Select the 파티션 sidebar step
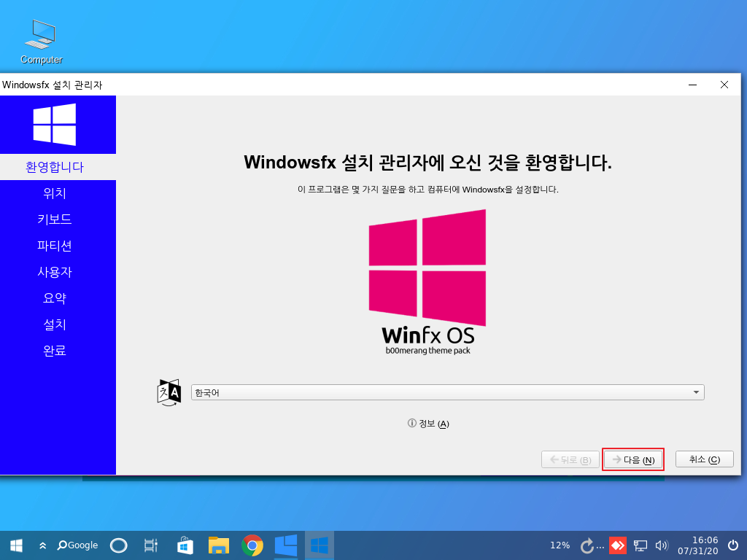The width and height of the screenshot is (747, 560). pyautogui.click(x=58, y=246)
